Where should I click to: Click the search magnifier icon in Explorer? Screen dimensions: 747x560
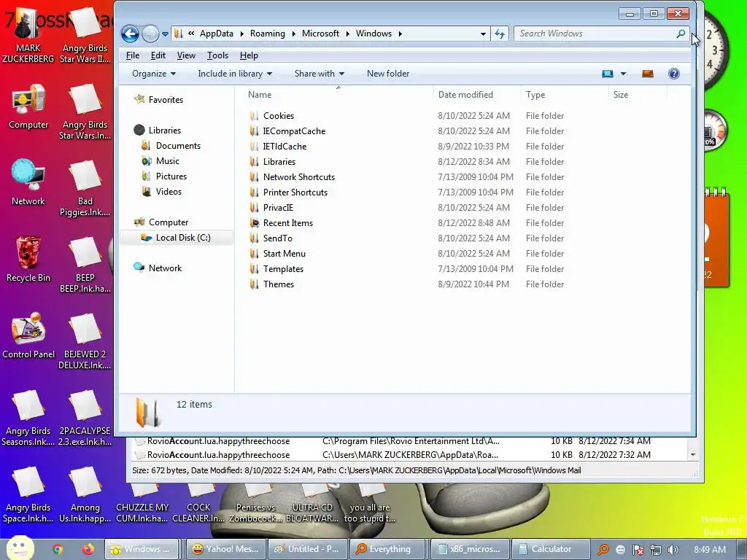[x=681, y=34]
